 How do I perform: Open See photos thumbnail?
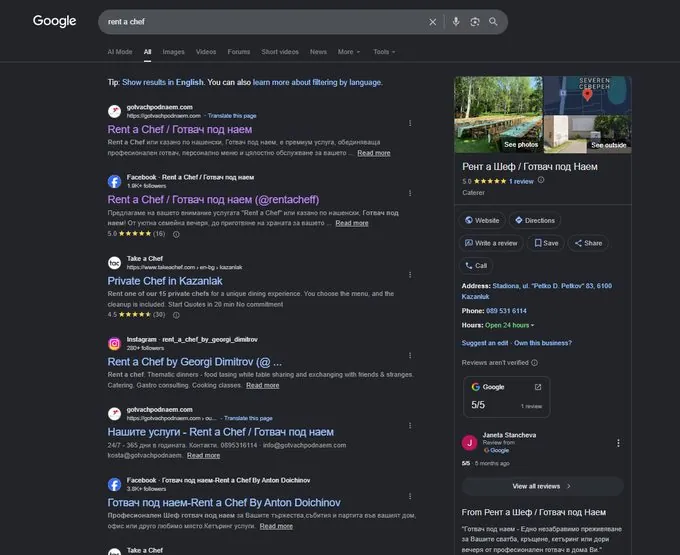point(498,114)
